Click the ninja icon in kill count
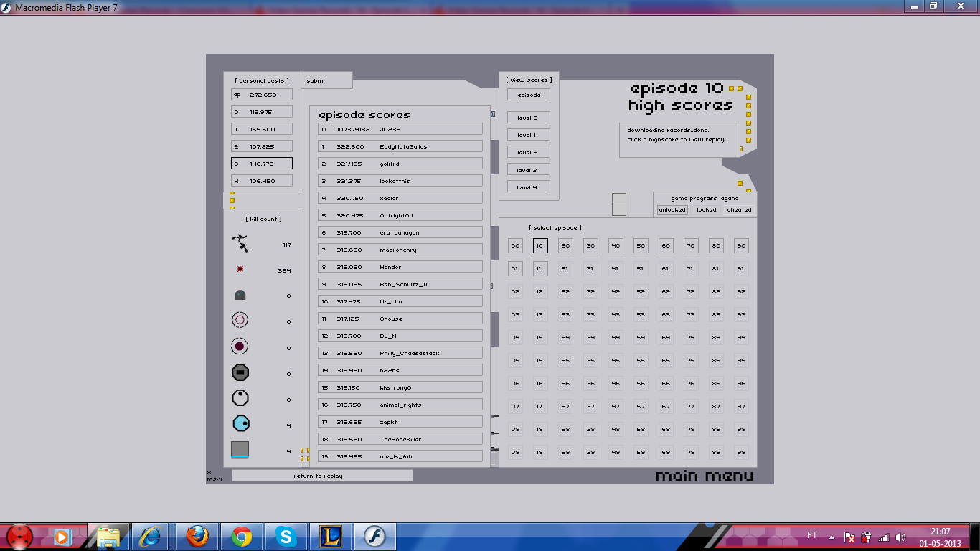The image size is (980, 551). click(x=240, y=244)
